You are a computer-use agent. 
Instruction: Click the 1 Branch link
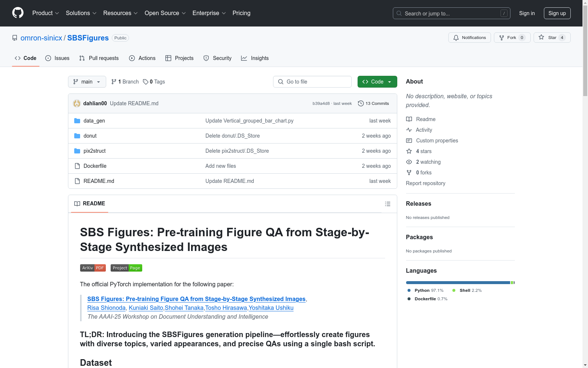pos(125,82)
